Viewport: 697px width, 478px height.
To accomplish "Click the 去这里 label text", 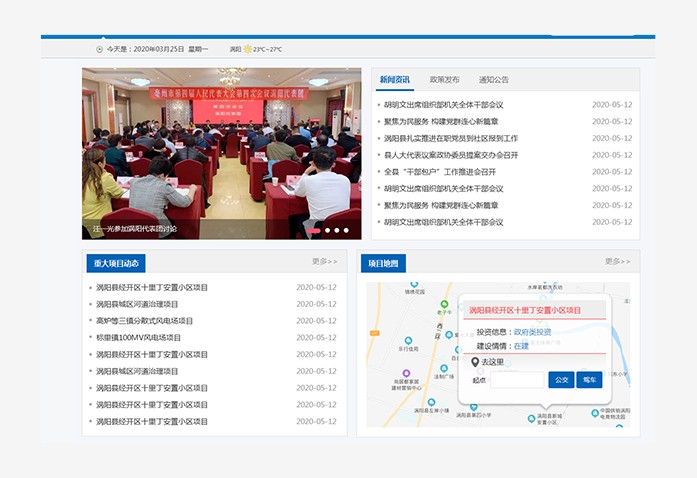I will click(x=493, y=362).
